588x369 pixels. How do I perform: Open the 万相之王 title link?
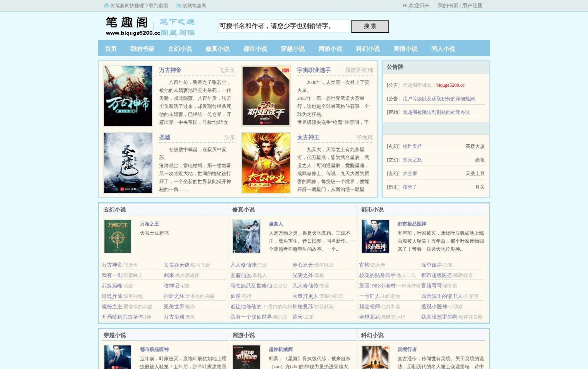click(150, 224)
